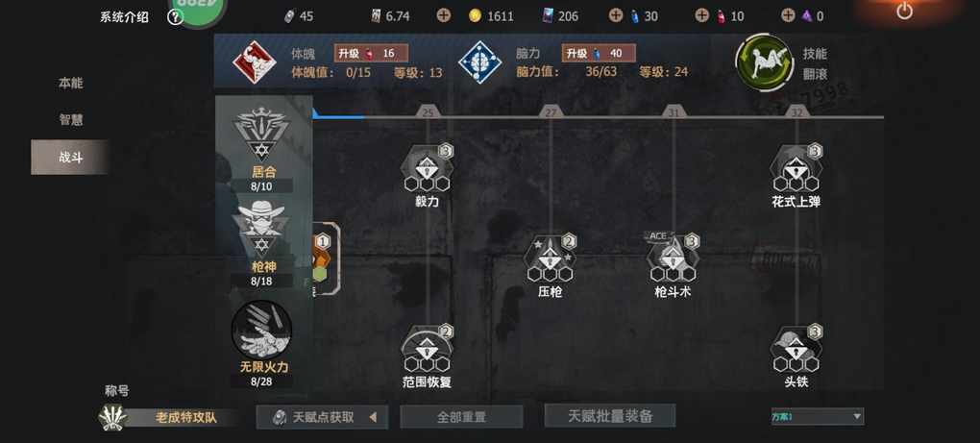Image resolution: width=980 pixels, height=443 pixels.
Task: Add gold coins with plus icon
Action: point(443,15)
